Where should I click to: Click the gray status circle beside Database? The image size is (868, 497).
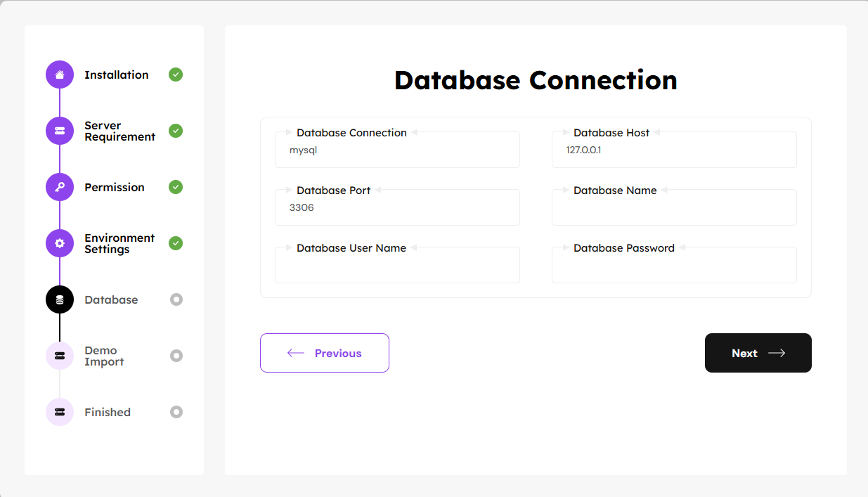coord(176,299)
